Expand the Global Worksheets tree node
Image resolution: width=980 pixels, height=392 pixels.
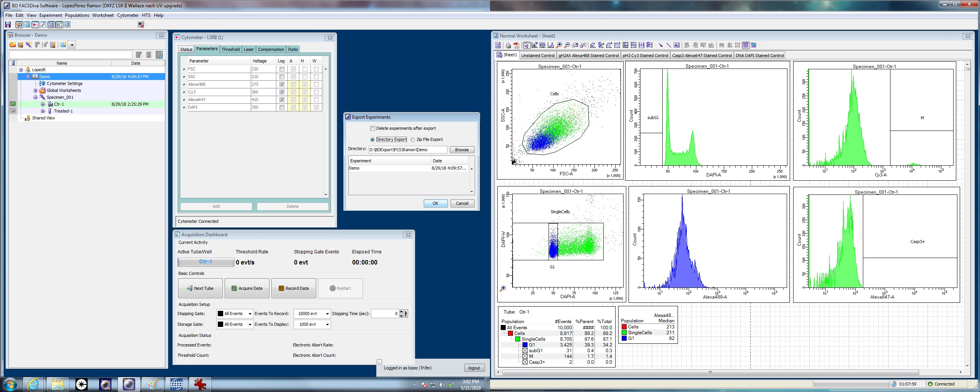pyautogui.click(x=36, y=91)
